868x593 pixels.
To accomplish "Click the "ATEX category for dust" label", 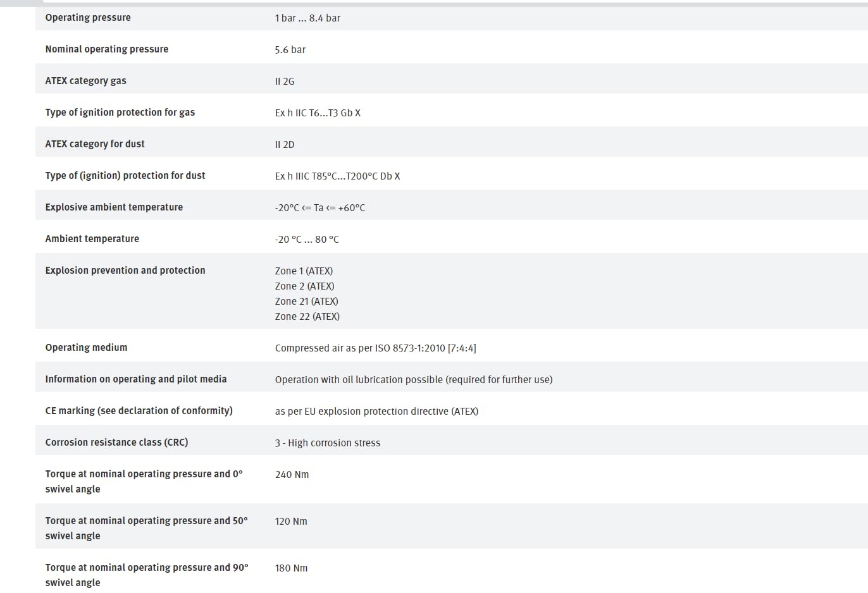I will tap(95, 144).
